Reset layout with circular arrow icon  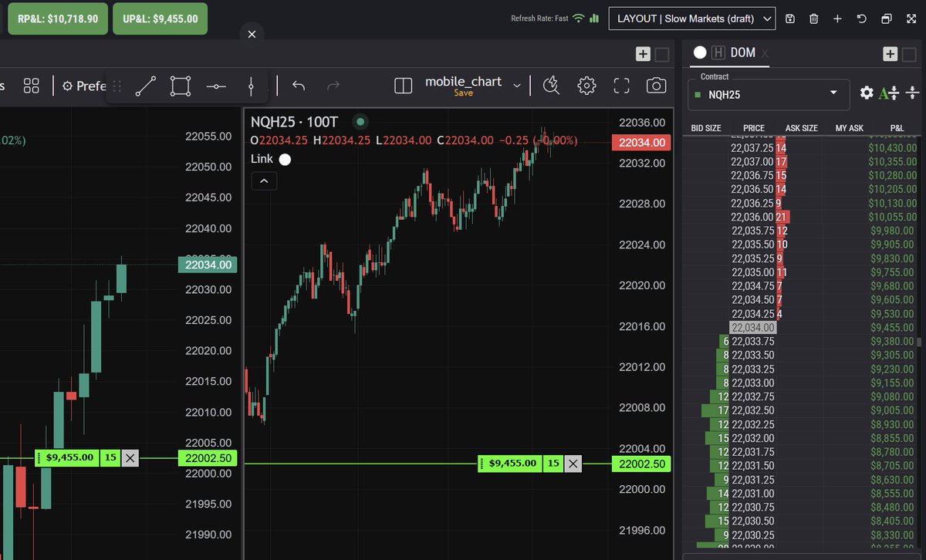861,19
